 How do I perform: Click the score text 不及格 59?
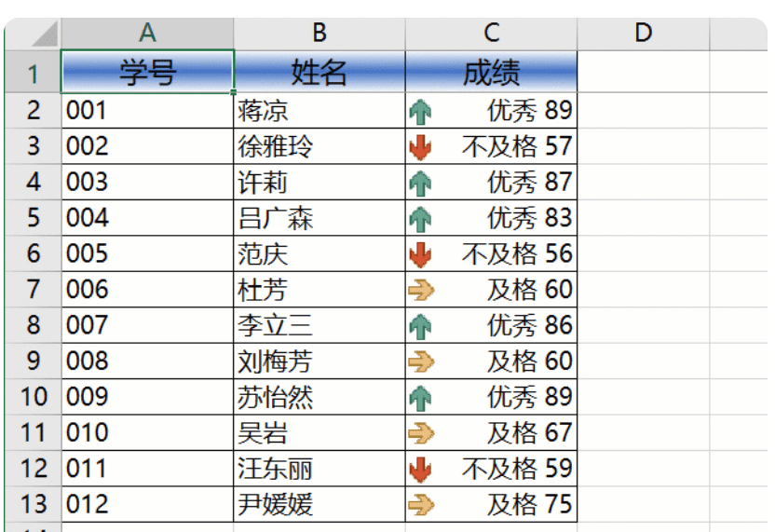[x=516, y=469]
